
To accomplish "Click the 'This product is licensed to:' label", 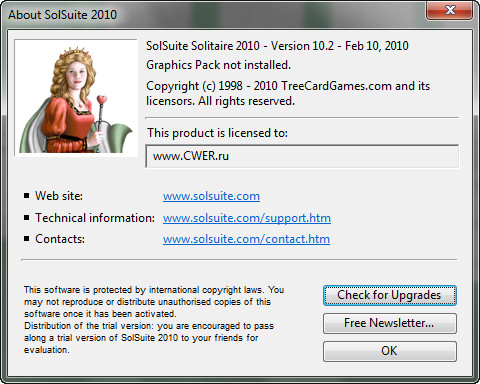I will (x=217, y=133).
